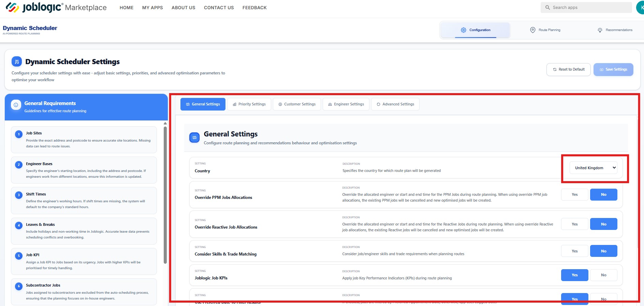Click the Dynamic Scheduler title link
The height and width of the screenshot is (306, 644).
(30, 28)
